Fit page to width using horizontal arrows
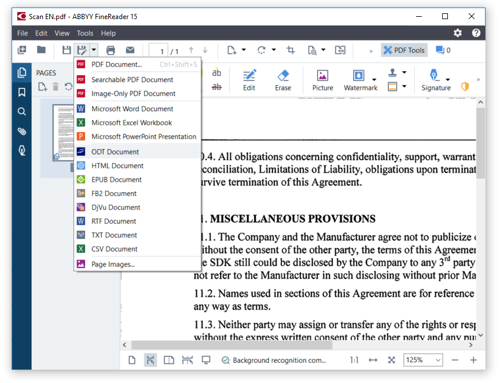 pyautogui.click(x=373, y=360)
